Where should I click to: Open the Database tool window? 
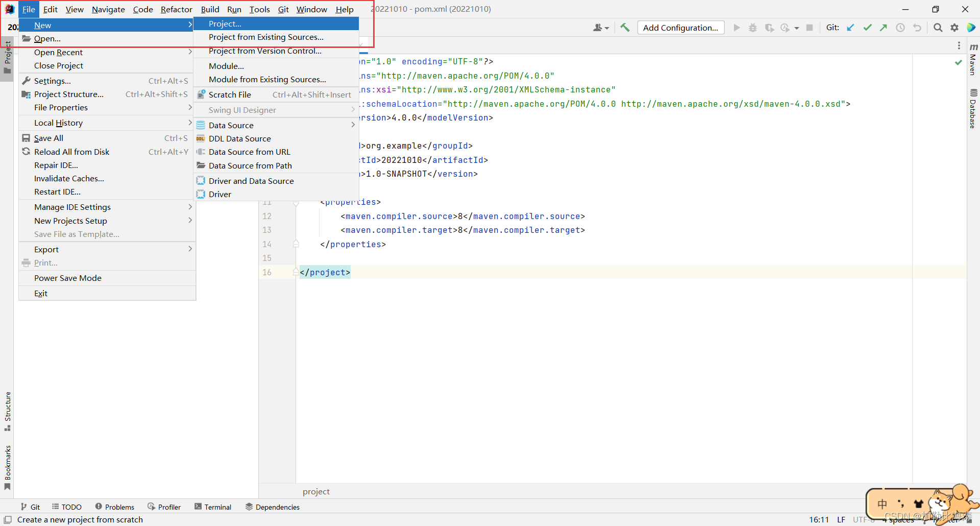click(973, 108)
